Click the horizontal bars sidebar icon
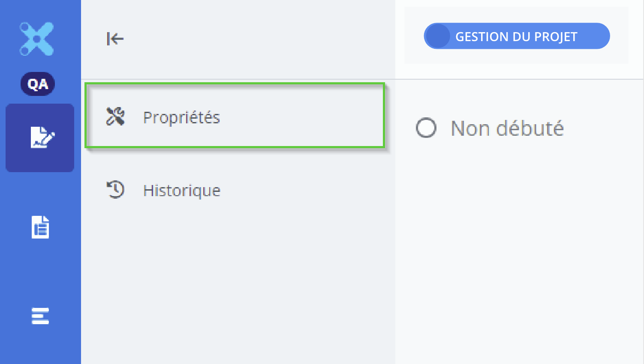 pyautogui.click(x=40, y=316)
